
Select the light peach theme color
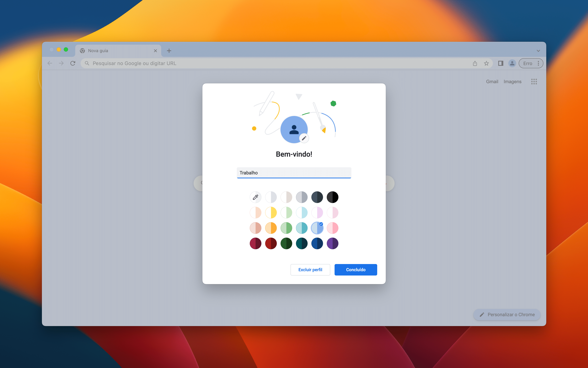click(255, 212)
